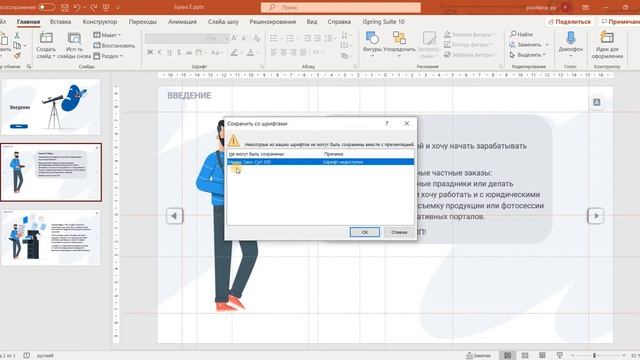
Task: Open the Выделить select dropdown
Action: coord(527,55)
